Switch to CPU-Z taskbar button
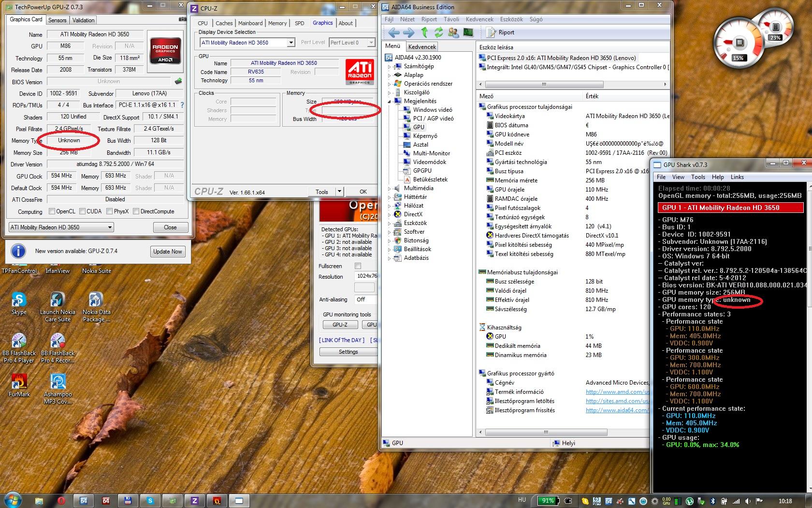812x508 pixels. [x=195, y=501]
